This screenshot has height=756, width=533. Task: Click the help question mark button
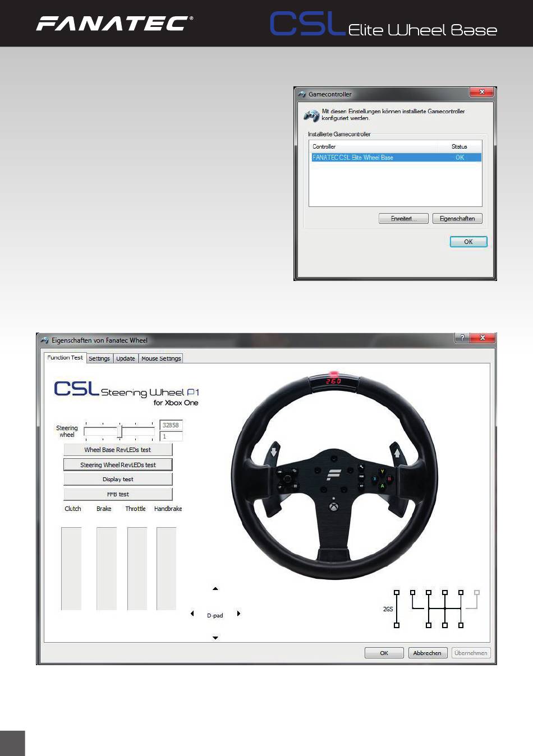(462, 338)
